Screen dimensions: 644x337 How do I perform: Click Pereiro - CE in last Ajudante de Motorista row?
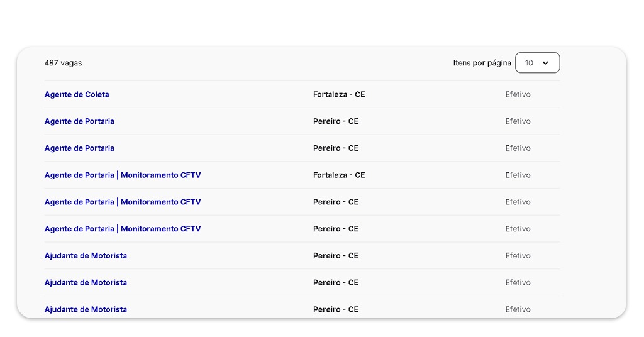336,309
